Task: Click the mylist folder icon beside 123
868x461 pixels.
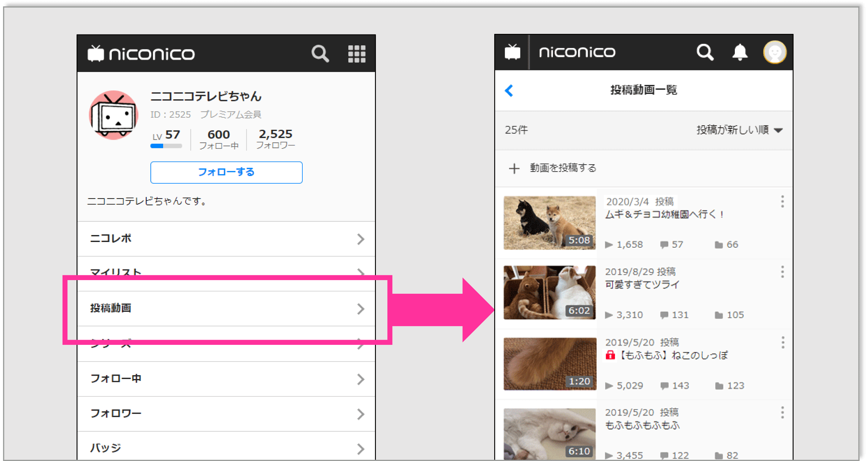Action: click(x=719, y=386)
